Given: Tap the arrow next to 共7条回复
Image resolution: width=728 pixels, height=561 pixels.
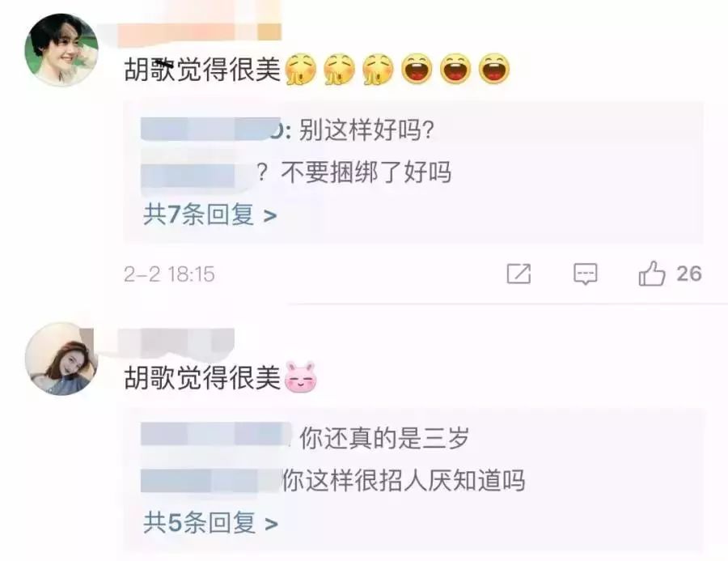Looking at the screenshot, I should point(270,215).
